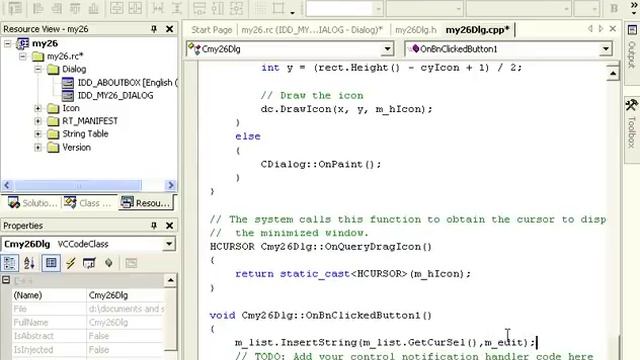Click the greyed-out Property Pages icon
This screenshot has height=360, width=640.
(131, 263)
